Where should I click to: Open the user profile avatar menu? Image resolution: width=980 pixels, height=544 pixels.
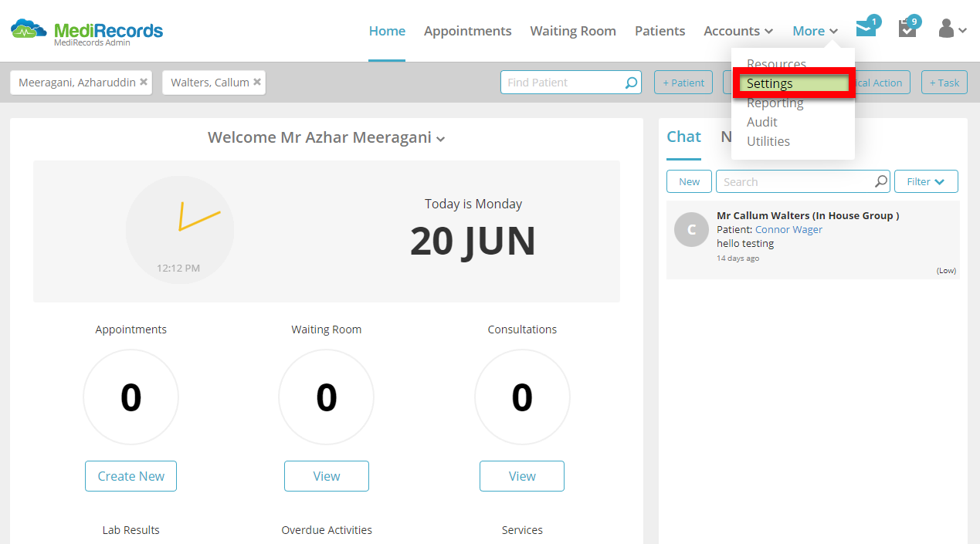coord(951,29)
